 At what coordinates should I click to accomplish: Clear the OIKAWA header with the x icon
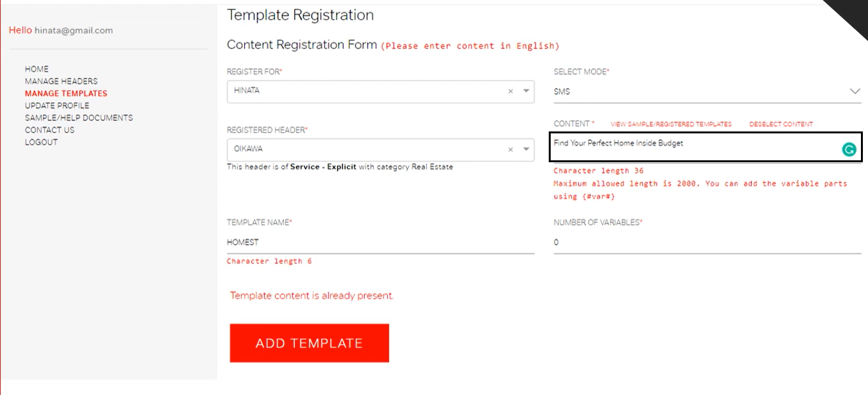[x=510, y=149]
